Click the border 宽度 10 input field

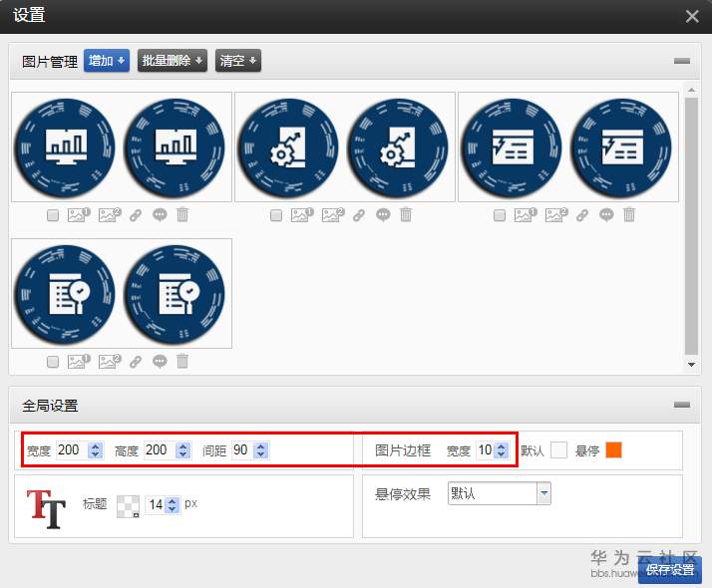click(486, 450)
